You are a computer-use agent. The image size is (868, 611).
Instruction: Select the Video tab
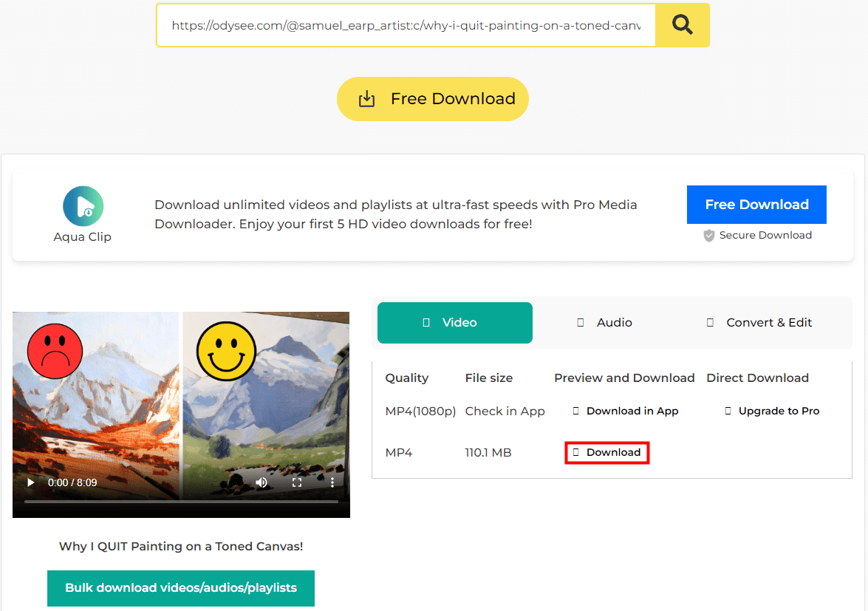[x=454, y=323]
